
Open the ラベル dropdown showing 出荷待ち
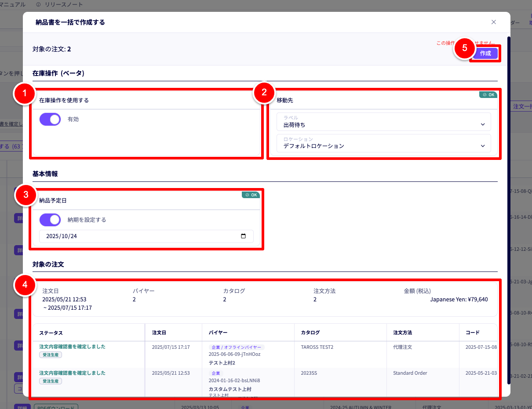coord(383,122)
